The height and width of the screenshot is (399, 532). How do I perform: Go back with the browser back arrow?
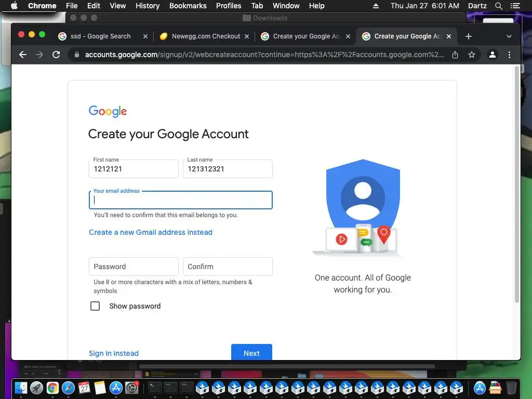[x=23, y=55]
